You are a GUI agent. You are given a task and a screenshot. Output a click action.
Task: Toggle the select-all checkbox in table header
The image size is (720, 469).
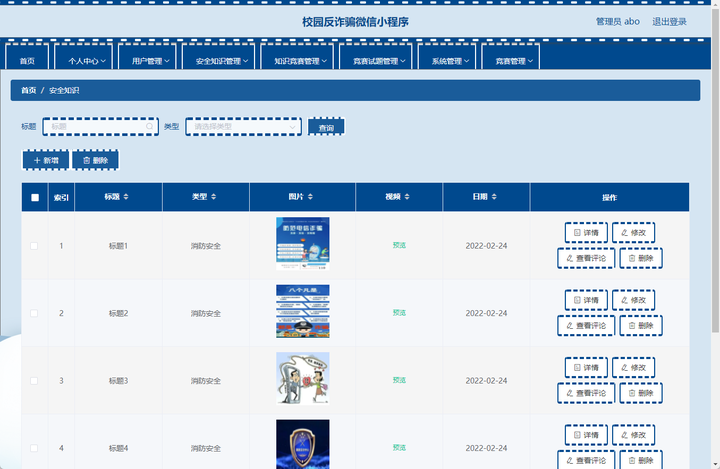pos(35,198)
